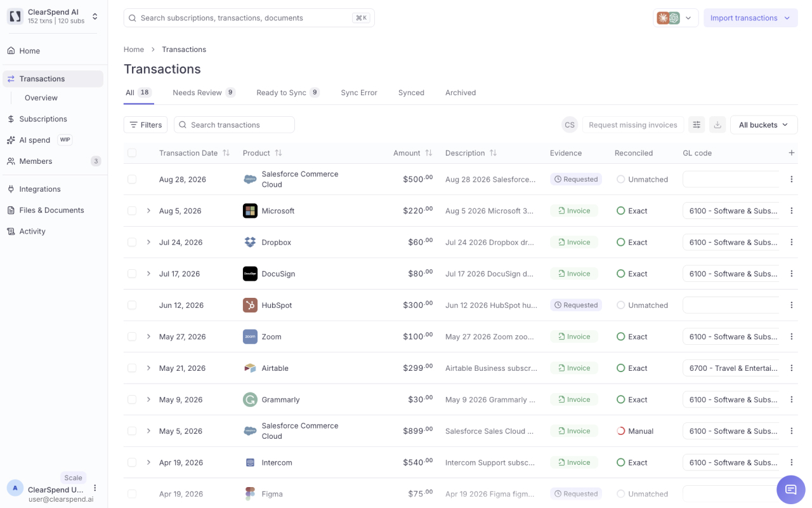
Task: Focus the Search transactions field
Action: coord(234,125)
